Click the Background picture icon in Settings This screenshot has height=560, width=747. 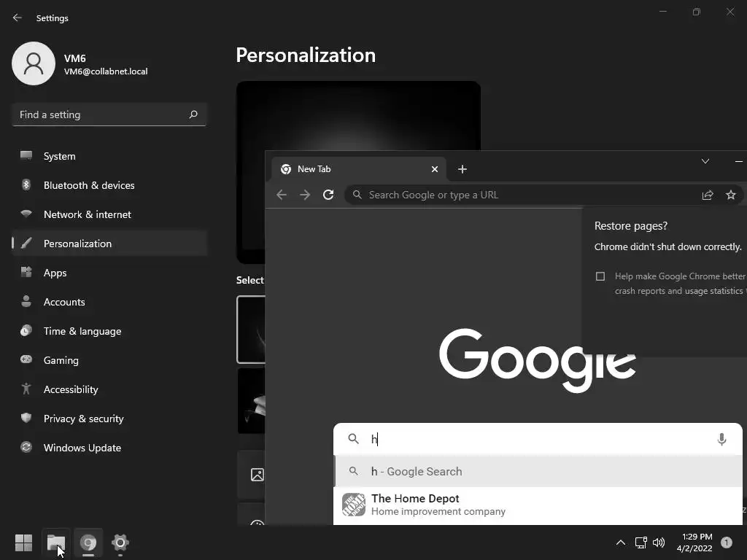[x=258, y=475]
